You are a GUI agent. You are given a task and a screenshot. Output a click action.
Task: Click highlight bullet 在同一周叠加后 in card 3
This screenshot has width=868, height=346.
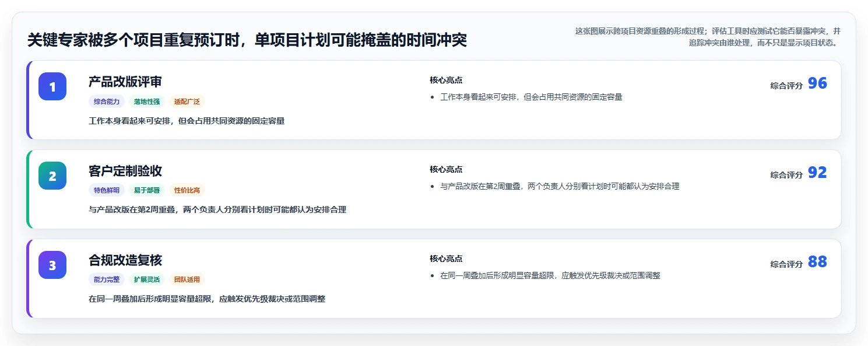coord(550,275)
